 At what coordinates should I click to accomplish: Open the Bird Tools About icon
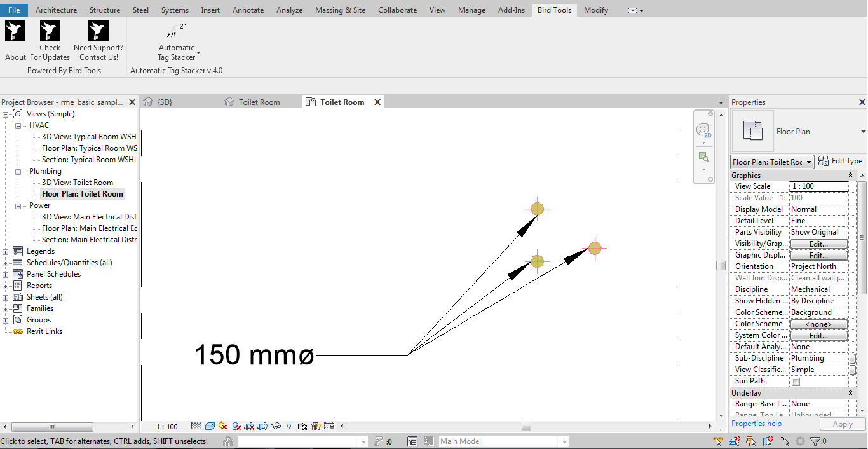click(15, 31)
